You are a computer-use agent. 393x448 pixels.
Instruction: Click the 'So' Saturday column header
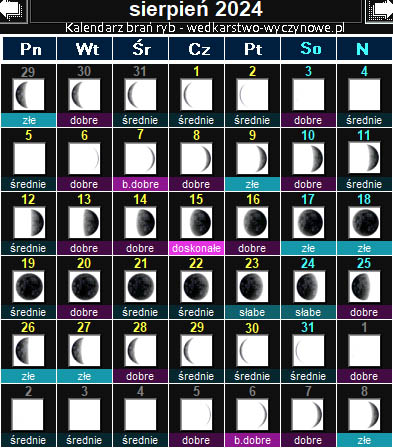pyautogui.click(x=309, y=49)
